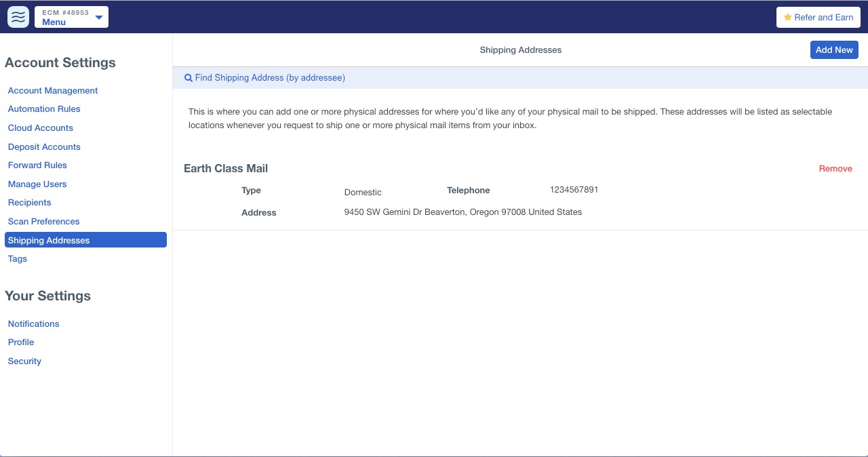Add a new shipping address

point(834,50)
